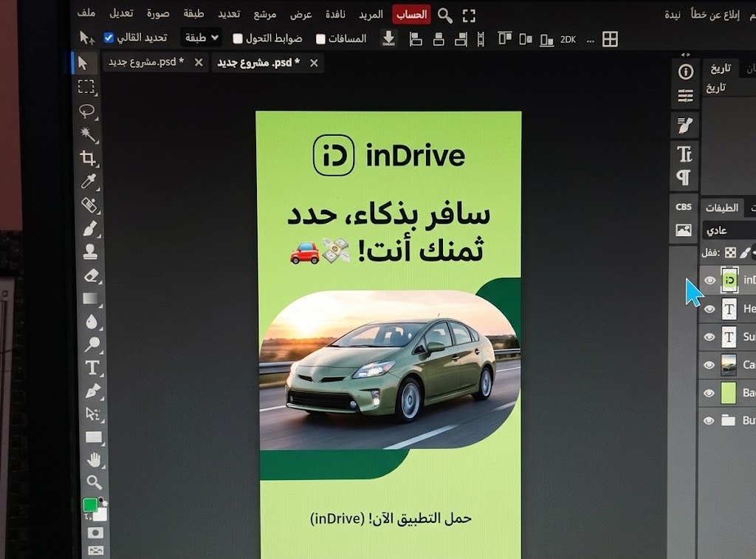Select the Blur tool
This screenshot has height=559, width=756.
[x=92, y=322]
